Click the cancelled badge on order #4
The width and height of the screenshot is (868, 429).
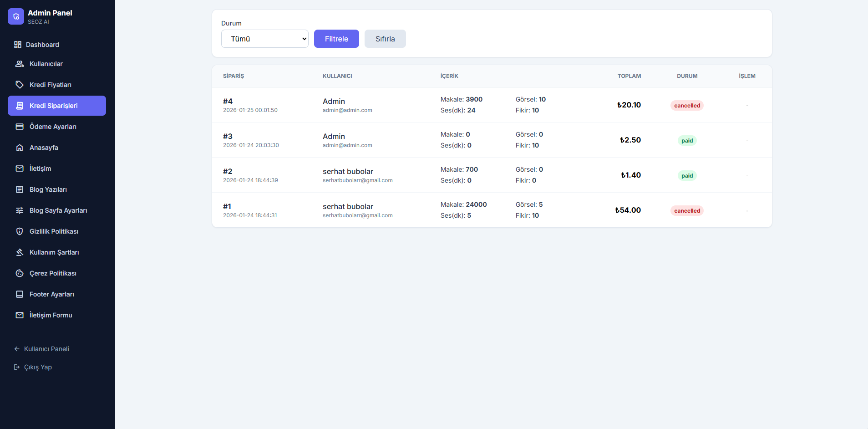687,106
